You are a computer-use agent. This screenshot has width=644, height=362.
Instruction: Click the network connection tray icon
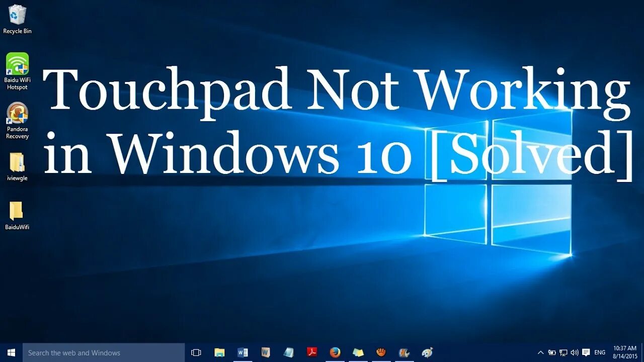(563, 352)
